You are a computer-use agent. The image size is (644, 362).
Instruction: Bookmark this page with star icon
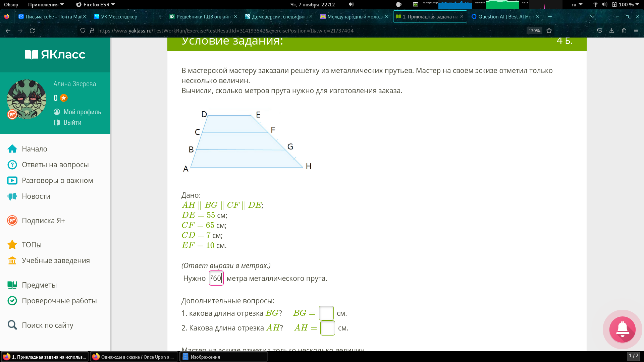coord(549,31)
